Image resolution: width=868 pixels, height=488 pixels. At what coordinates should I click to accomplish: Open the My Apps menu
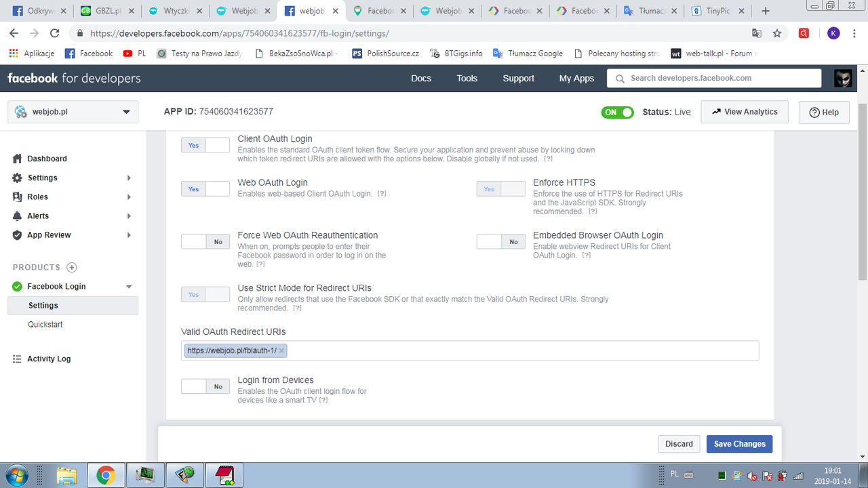point(576,79)
